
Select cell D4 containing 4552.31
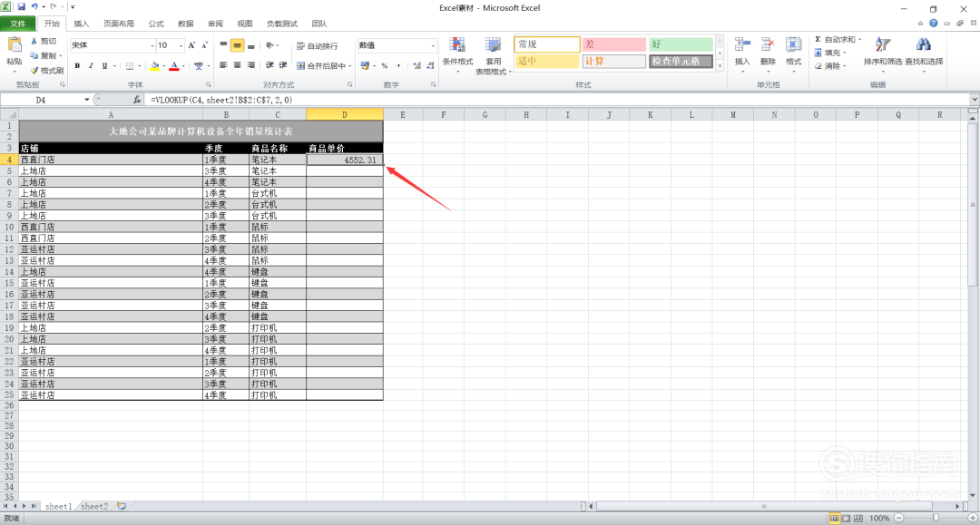345,160
